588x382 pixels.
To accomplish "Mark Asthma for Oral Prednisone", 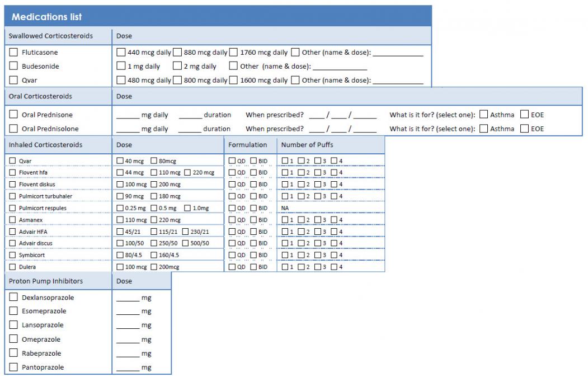I will point(484,114).
